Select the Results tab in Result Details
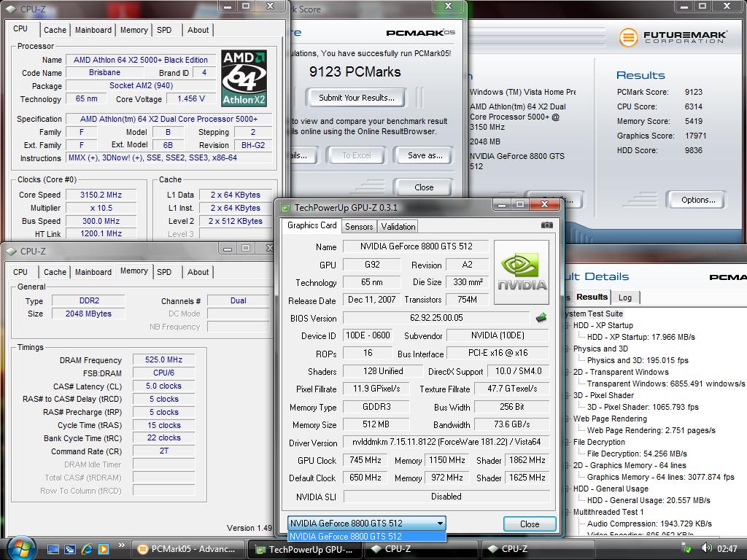Image resolution: width=747 pixels, height=560 pixels. point(591,297)
